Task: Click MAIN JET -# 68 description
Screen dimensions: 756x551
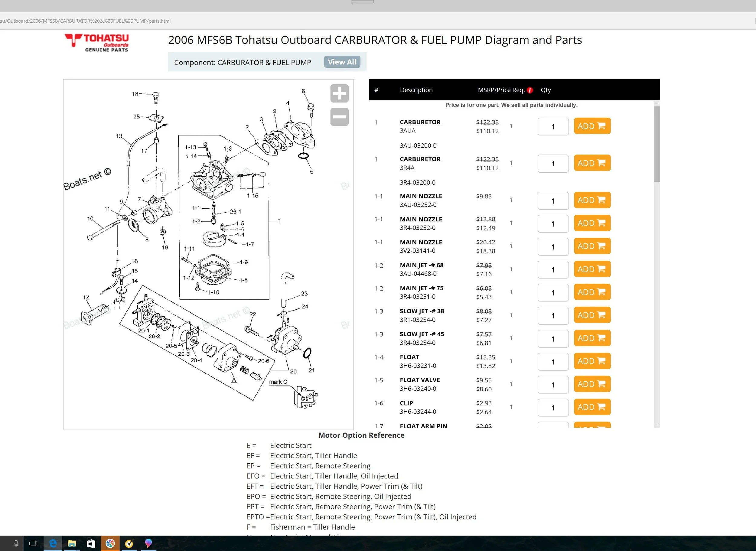Action: click(422, 265)
